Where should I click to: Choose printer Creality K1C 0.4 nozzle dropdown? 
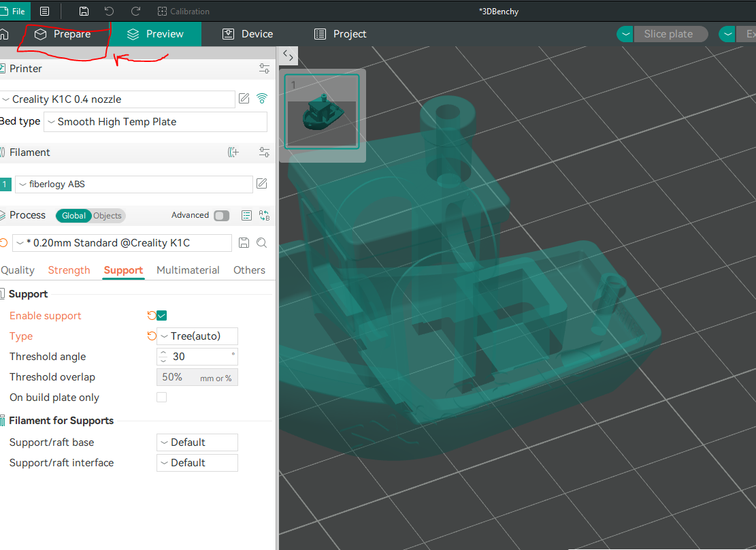(117, 99)
